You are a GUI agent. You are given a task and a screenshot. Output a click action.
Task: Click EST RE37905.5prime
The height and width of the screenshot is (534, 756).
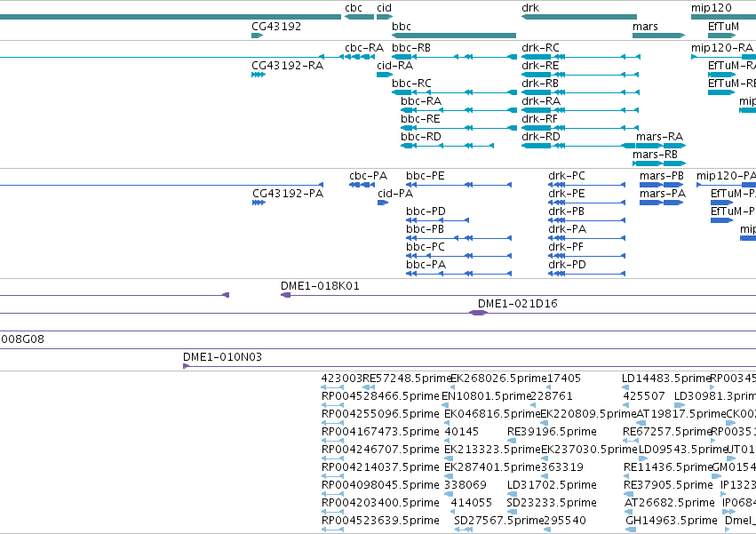[668, 485]
